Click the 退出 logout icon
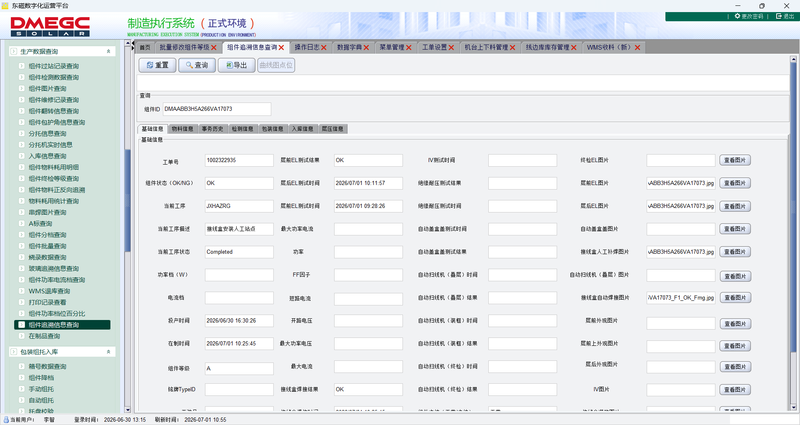Image resolution: width=800 pixels, height=425 pixels. 779,16
